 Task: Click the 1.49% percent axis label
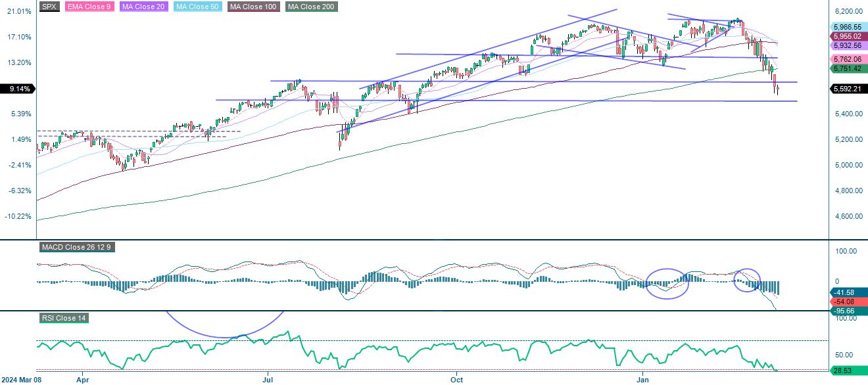(22, 140)
